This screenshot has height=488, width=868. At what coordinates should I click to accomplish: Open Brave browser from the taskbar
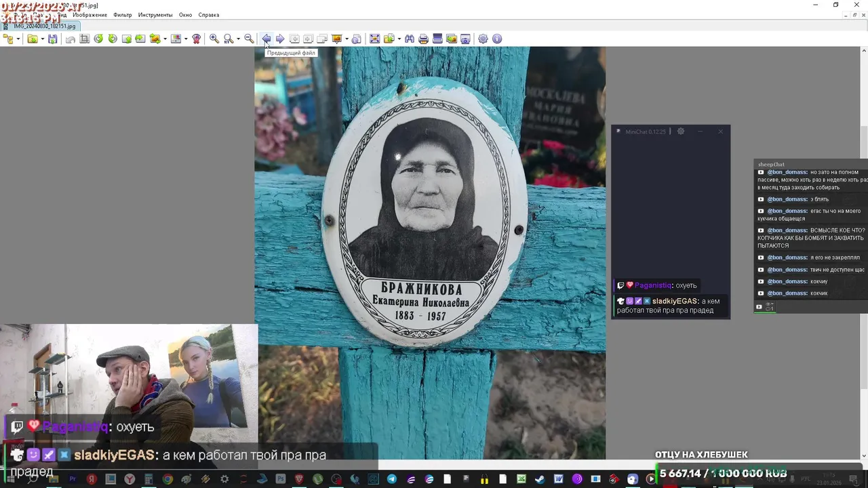tap(299, 479)
